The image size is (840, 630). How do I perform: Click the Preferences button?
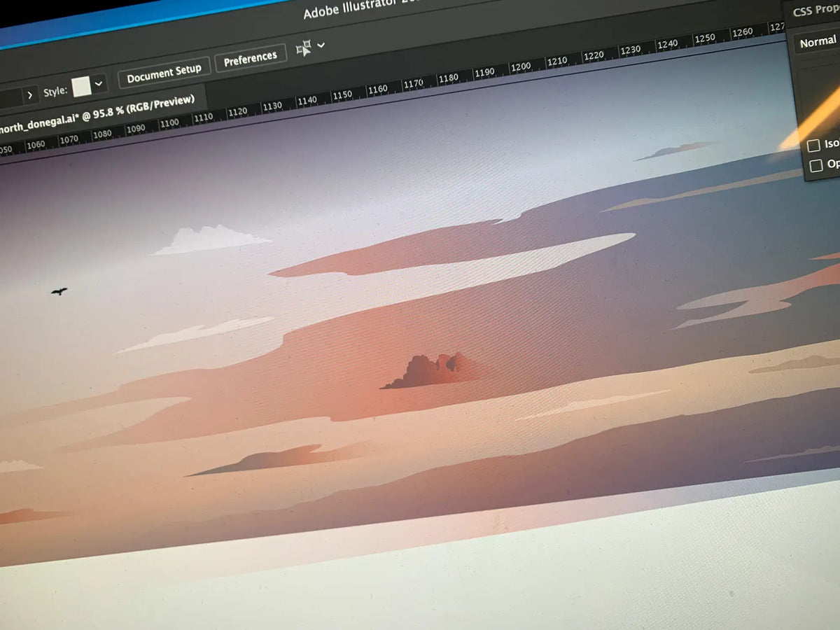251,59
